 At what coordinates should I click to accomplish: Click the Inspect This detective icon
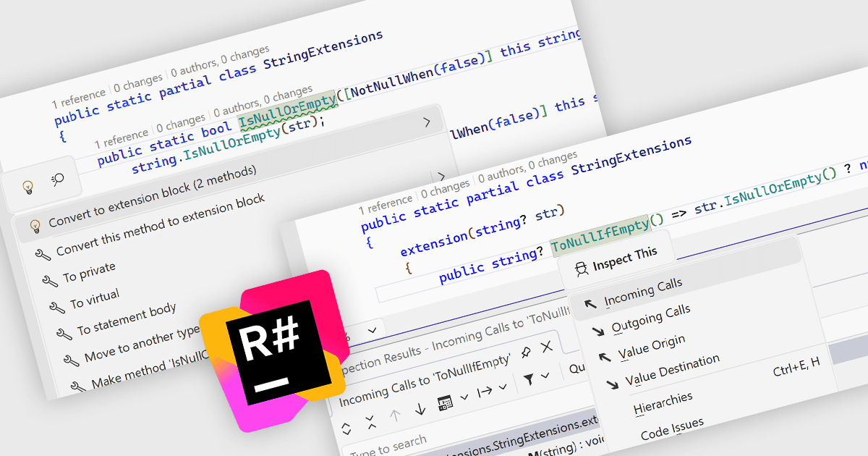pos(580,269)
